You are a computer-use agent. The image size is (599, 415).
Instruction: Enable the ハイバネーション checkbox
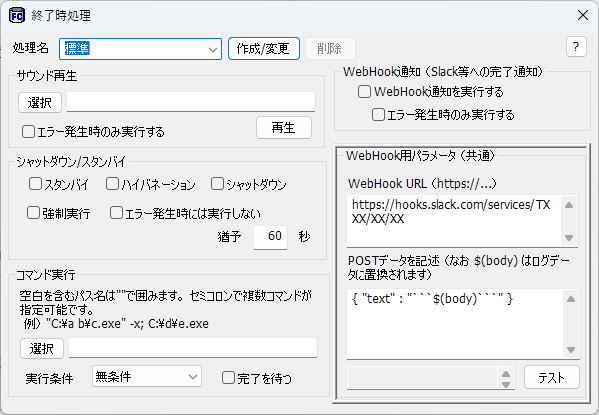151,185
